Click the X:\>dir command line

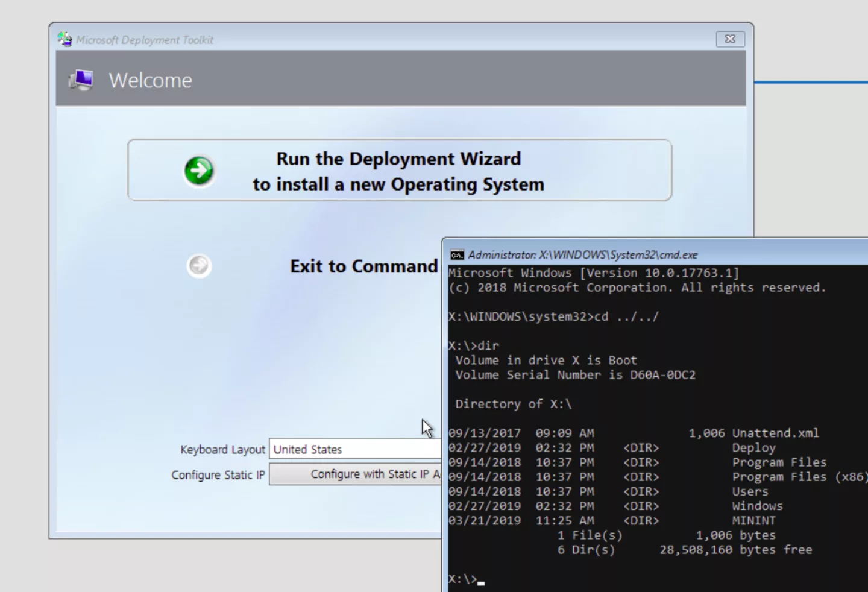(x=474, y=345)
